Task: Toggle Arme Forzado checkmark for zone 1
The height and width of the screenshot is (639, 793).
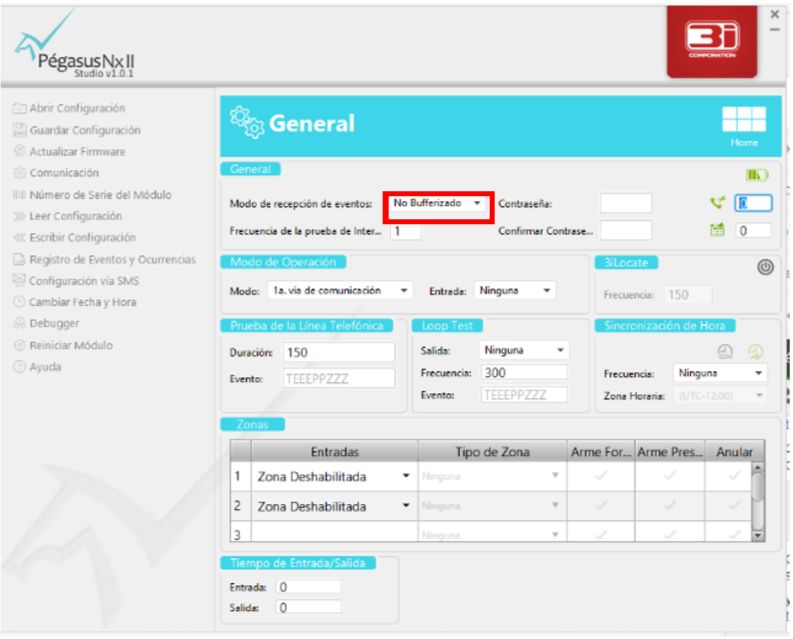Action: tap(601, 476)
